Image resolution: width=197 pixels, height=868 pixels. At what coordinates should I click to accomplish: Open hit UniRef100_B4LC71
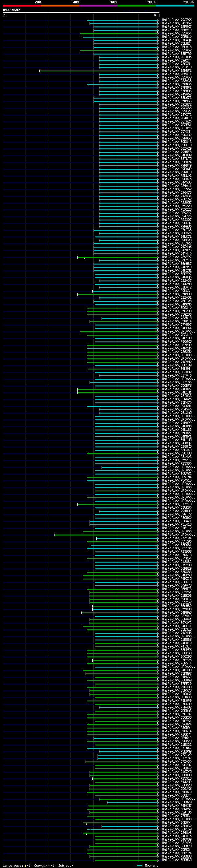click(x=177, y=236)
